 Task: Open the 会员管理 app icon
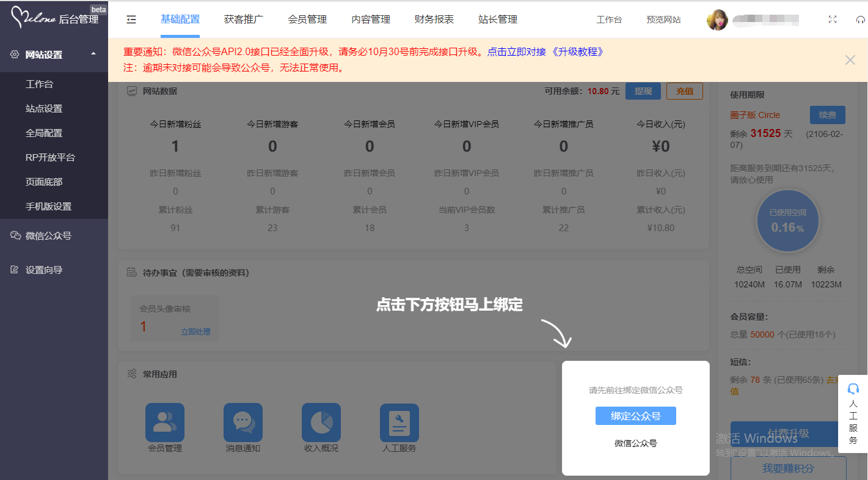point(165,423)
